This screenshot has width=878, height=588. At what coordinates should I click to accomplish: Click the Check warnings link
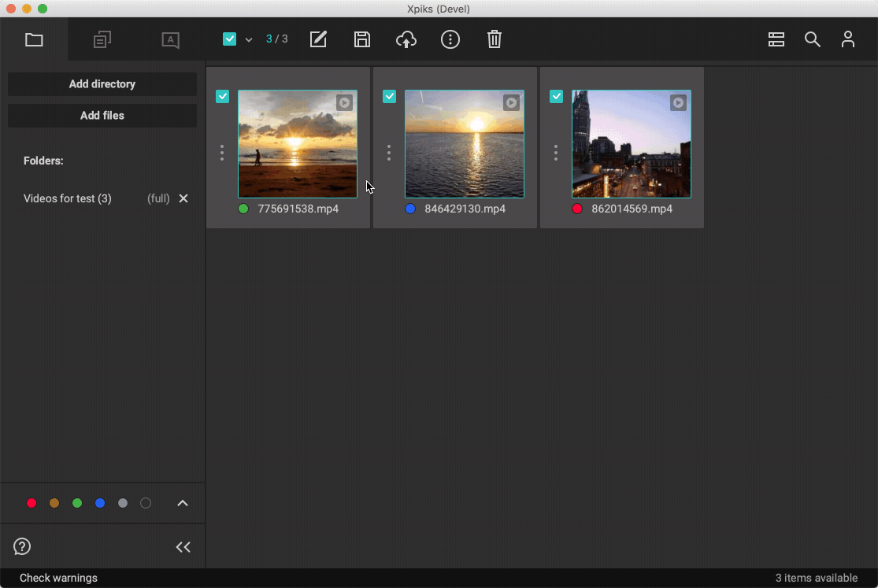click(x=58, y=578)
